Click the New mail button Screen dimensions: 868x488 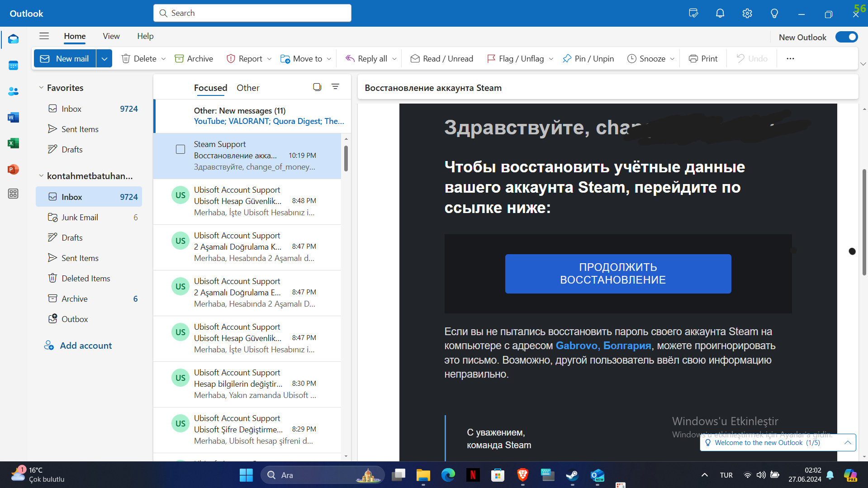[x=65, y=58]
